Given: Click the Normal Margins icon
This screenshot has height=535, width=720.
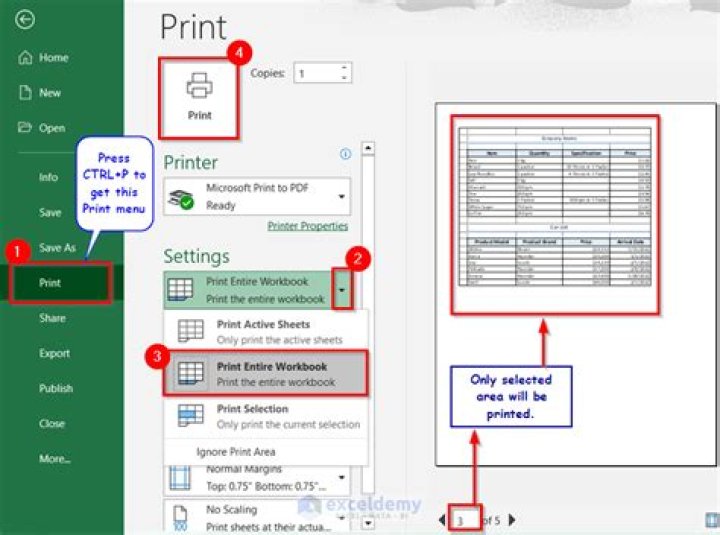Looking at the screenshot, I should [x=180, y=478].
